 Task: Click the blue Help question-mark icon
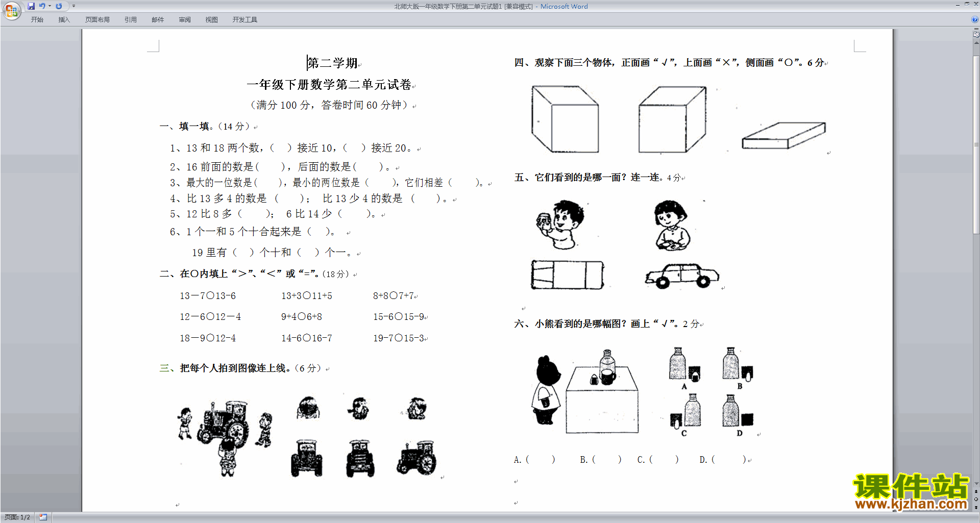coord(975,20)
